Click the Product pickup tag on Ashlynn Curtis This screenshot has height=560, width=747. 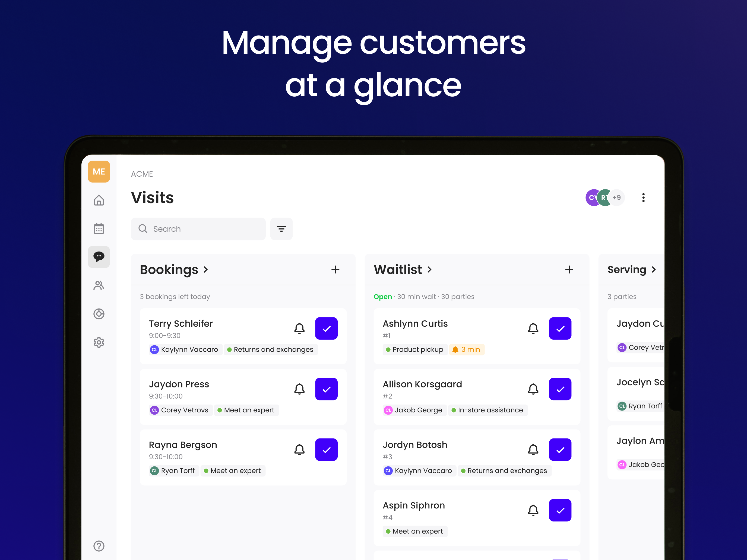[415, 349]
